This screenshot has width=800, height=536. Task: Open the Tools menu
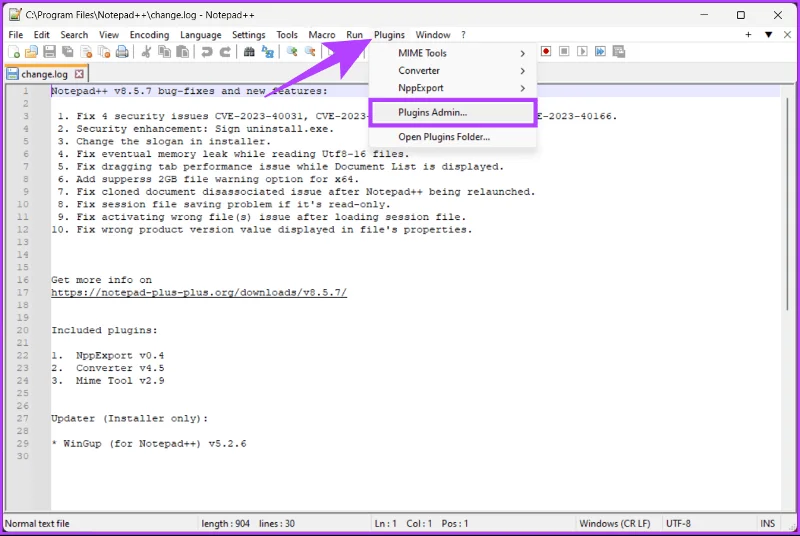pyautogui.click(x=287, y=35)
